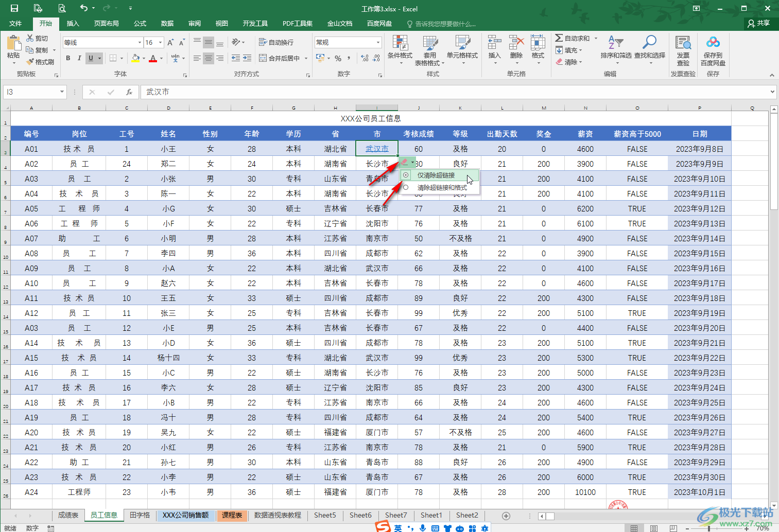Click the Normal view status bar icon
779x532 pixels.
[634, 528]
